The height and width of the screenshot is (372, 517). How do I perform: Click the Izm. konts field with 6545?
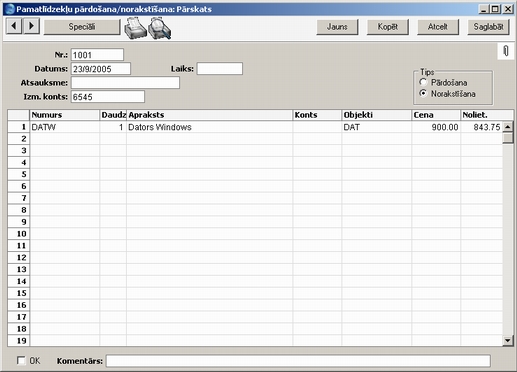click(108, 97)
